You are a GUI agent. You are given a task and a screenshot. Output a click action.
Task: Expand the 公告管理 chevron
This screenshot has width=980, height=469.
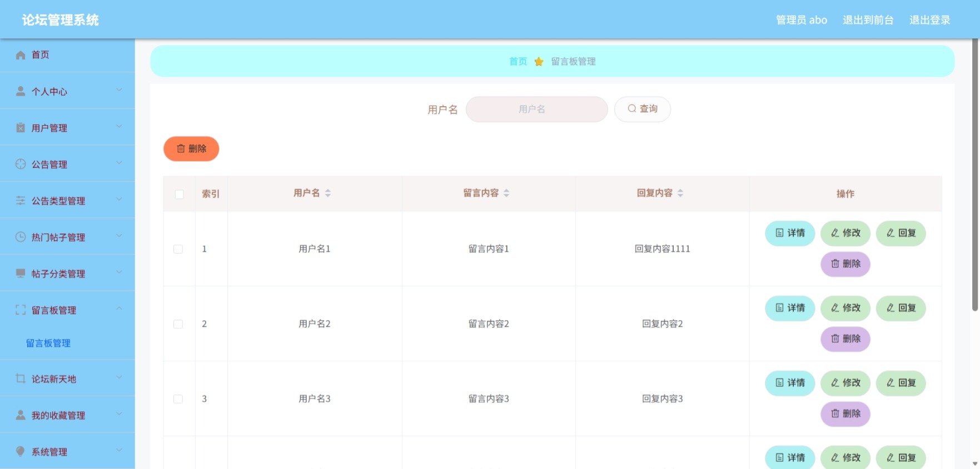pos(119,163)
